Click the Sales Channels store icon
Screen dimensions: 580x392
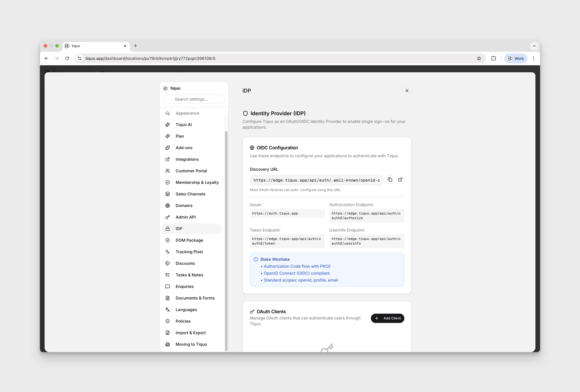pos(167,194)
